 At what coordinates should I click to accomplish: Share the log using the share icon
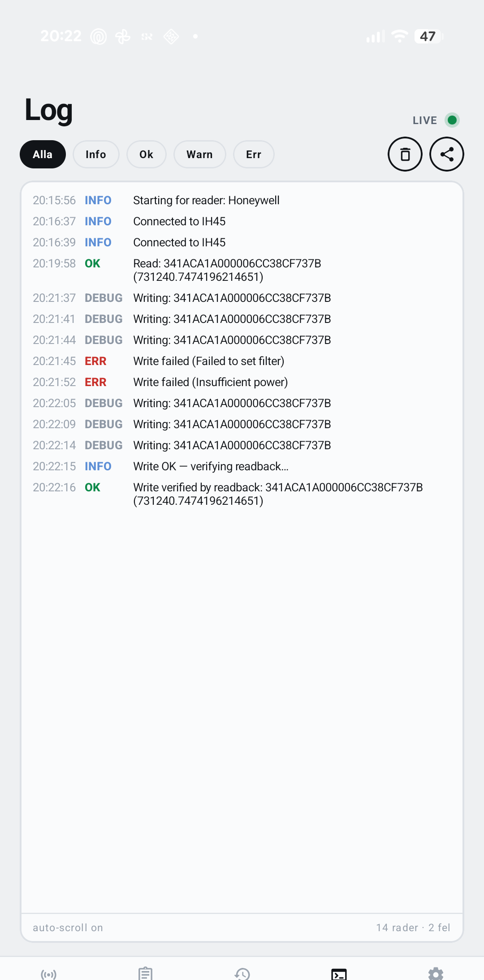point(446,154)
